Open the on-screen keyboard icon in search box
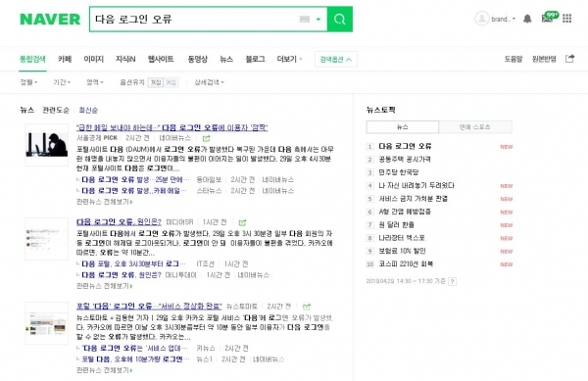 tap(305, 20)
